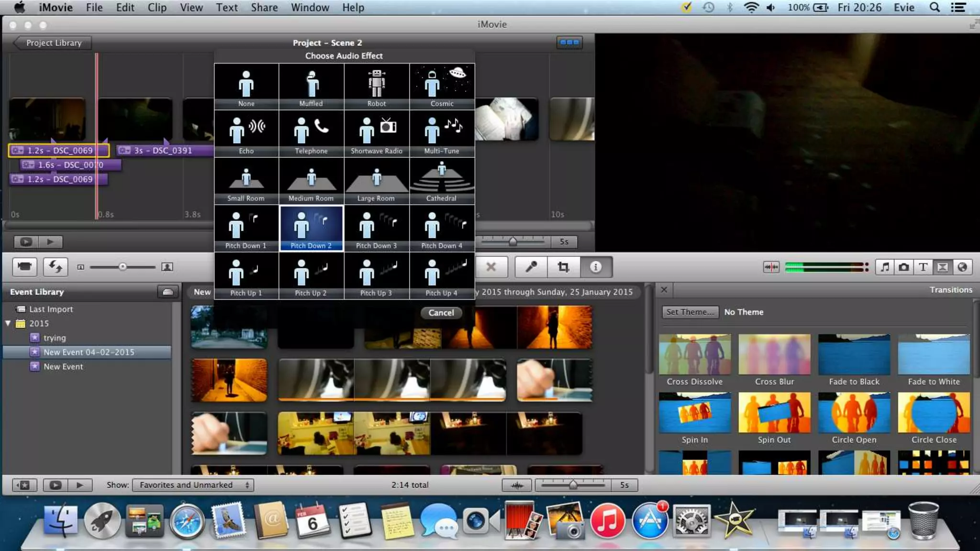Cancel the audio effect chooser

coord(441,312)
